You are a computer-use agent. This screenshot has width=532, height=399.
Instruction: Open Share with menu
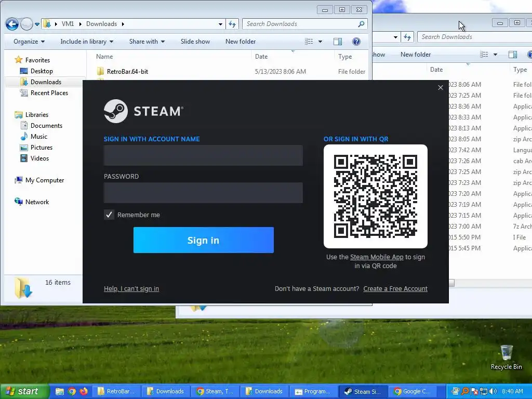point(147,42)
